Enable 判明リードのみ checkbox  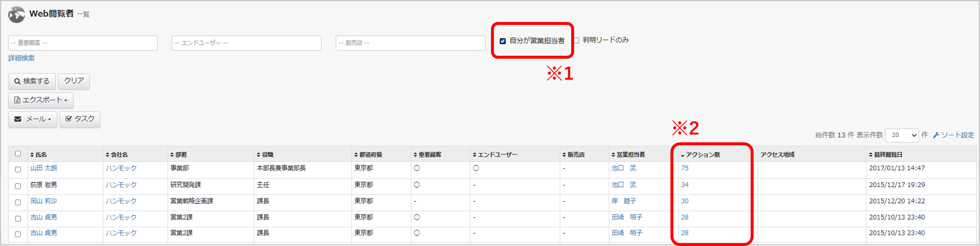click(576, 40)
